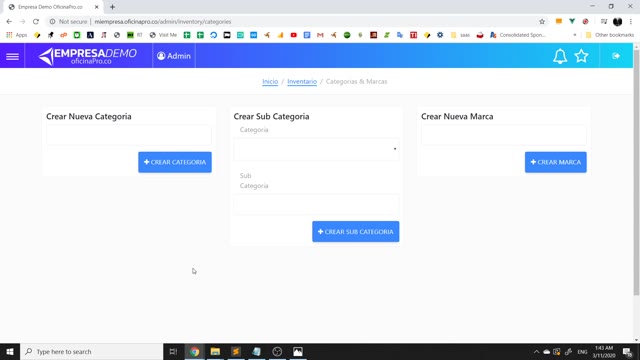Image resolution: width=640 pixels, height=360 pixels.
Task: Open File Explorer from the taskbar
Action: pos(215,351)
